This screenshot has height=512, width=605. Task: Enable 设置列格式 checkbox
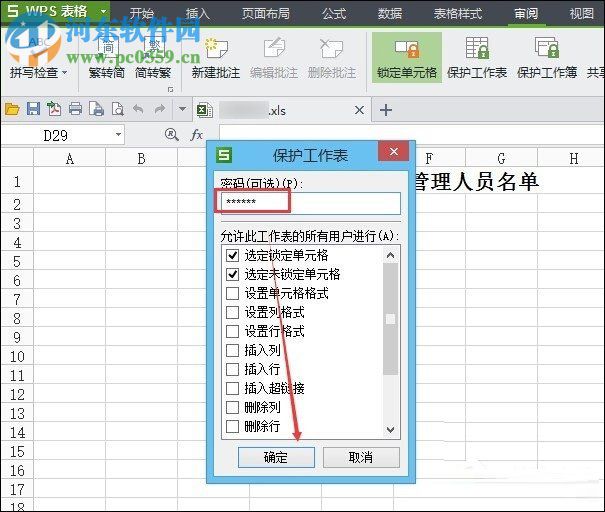tap(232, 312)
